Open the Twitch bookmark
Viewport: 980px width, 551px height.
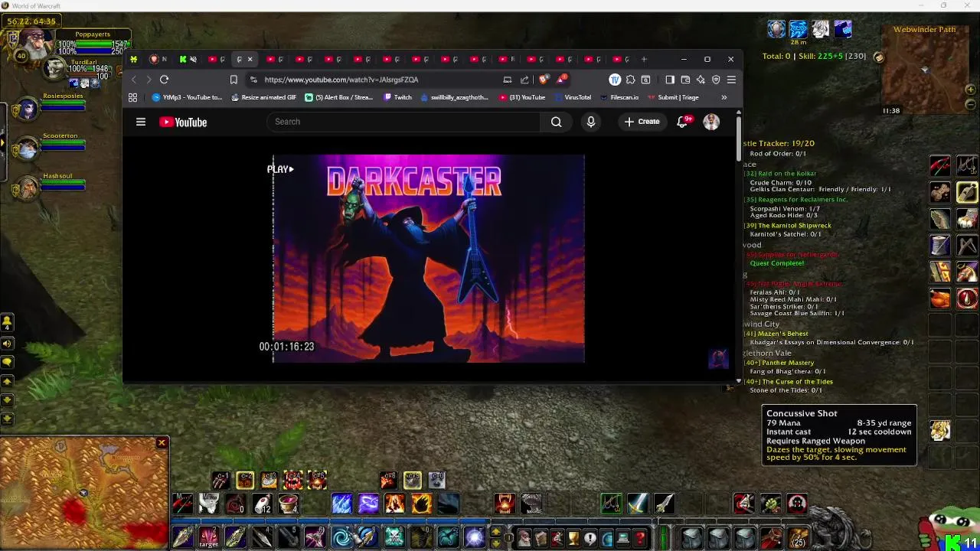click(398, 98)
